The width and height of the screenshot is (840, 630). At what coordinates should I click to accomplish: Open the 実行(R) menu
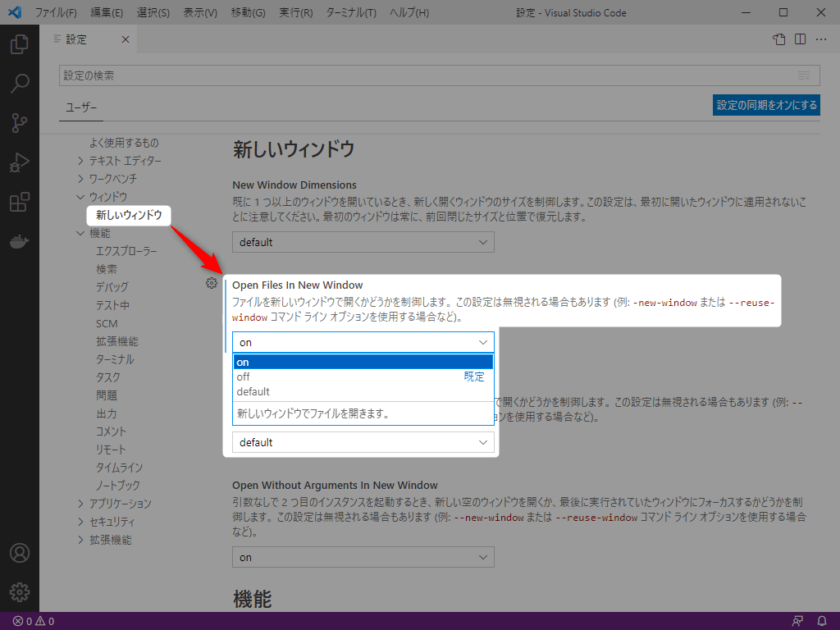(x=295, y=12)
